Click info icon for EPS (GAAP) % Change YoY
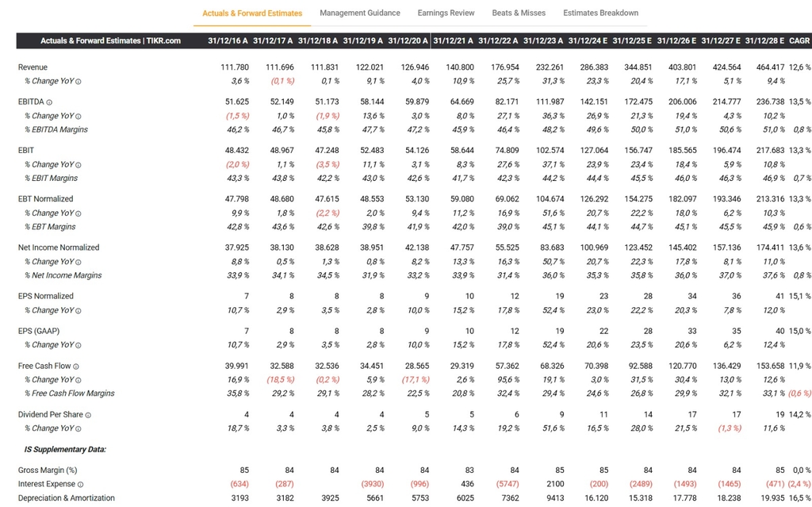 (78, 345)
